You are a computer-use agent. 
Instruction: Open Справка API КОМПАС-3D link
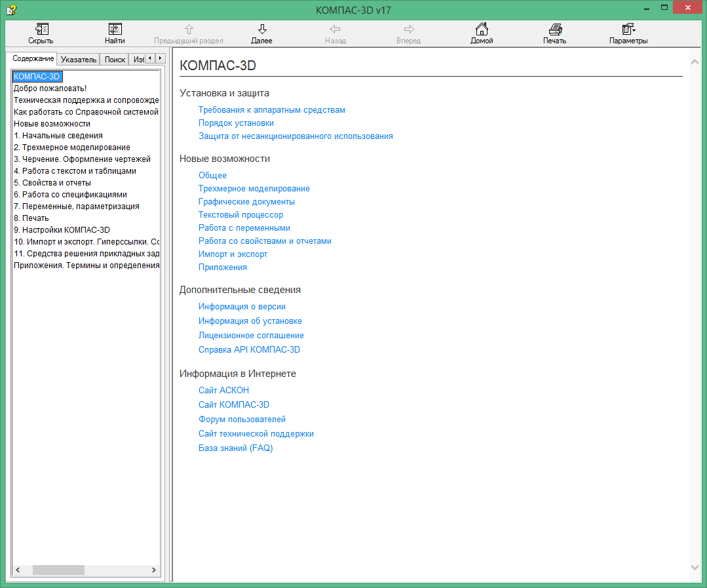pyautogui.click(x=249, y=349)
